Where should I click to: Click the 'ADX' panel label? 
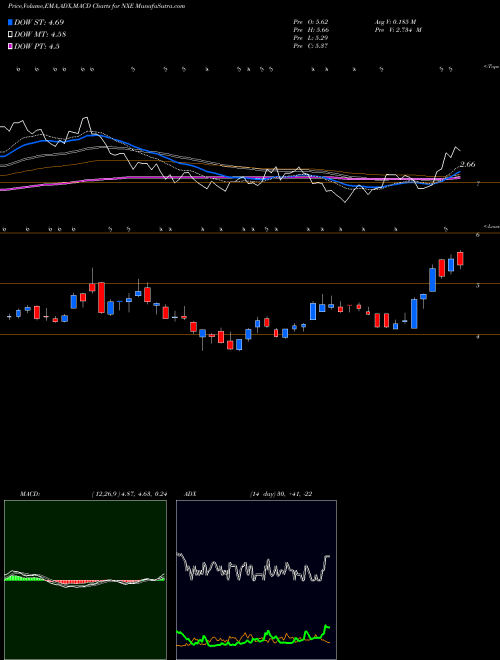[190, 494]
